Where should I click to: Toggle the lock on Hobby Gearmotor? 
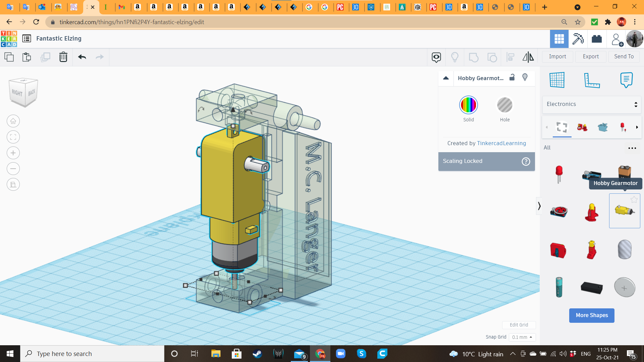(512, 77)
